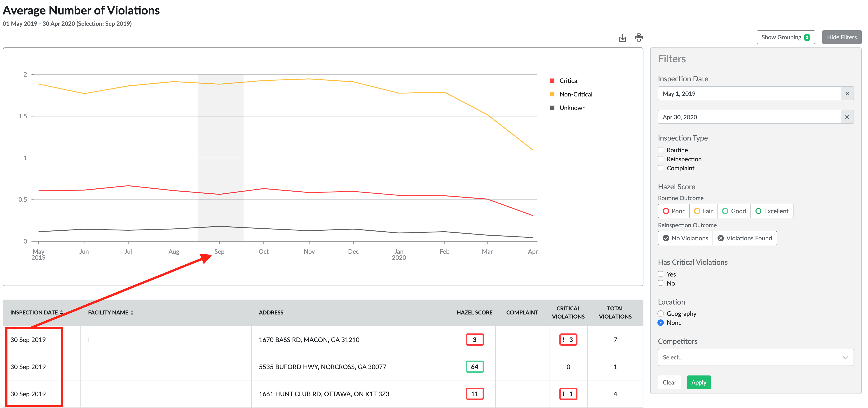The image size is (868, 408).
Task: Sort by Facility Name column arrows
Action: (x=132, y=312)
